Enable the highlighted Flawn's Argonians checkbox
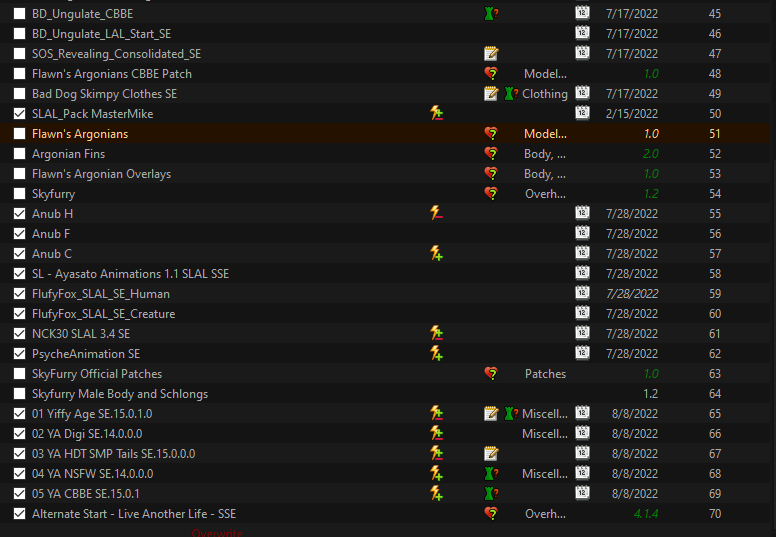Image resolution: width=776 pixels, height=537 pixels. point(19,134)
